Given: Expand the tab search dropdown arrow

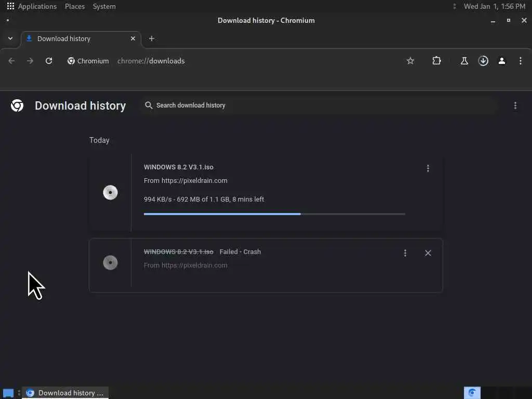Looking at the screenshot, I should point(10,38).
